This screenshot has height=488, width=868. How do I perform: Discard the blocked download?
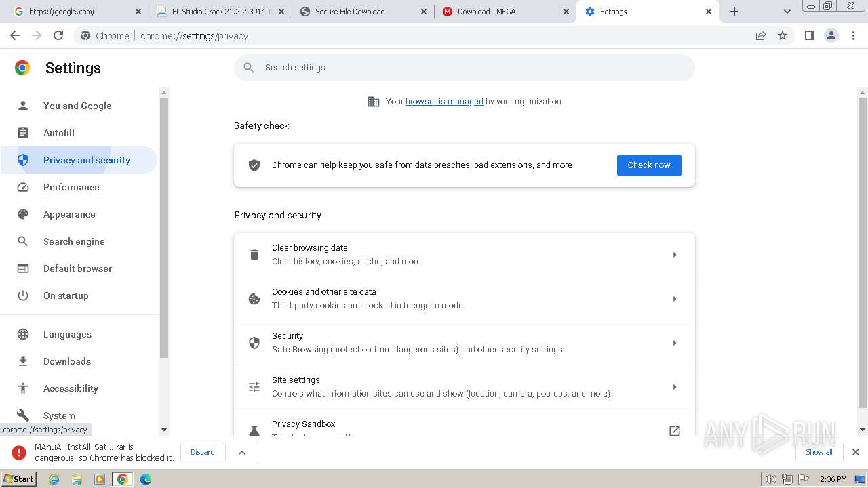pyautogui.click(x=203, y=452)
